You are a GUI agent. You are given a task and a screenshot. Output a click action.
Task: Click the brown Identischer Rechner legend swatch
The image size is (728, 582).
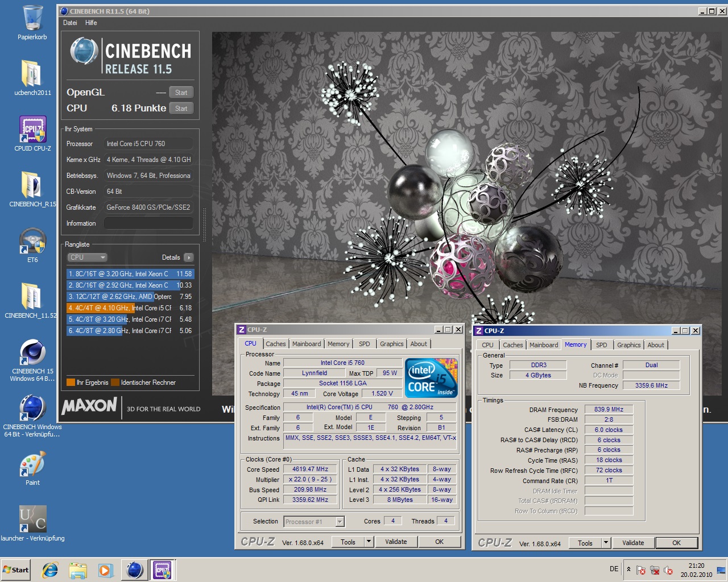[x=115, y=383]
